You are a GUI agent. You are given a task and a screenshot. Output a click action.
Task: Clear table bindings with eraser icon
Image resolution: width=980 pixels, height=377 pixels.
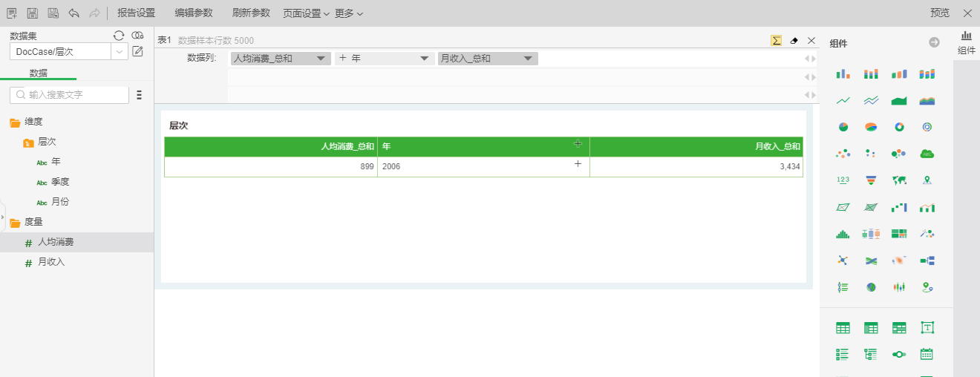coord(794,41)
